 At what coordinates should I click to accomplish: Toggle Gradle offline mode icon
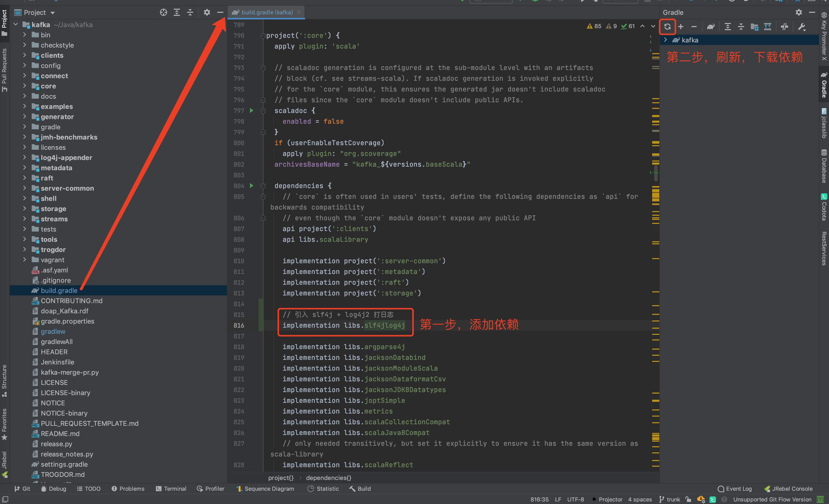784,27
